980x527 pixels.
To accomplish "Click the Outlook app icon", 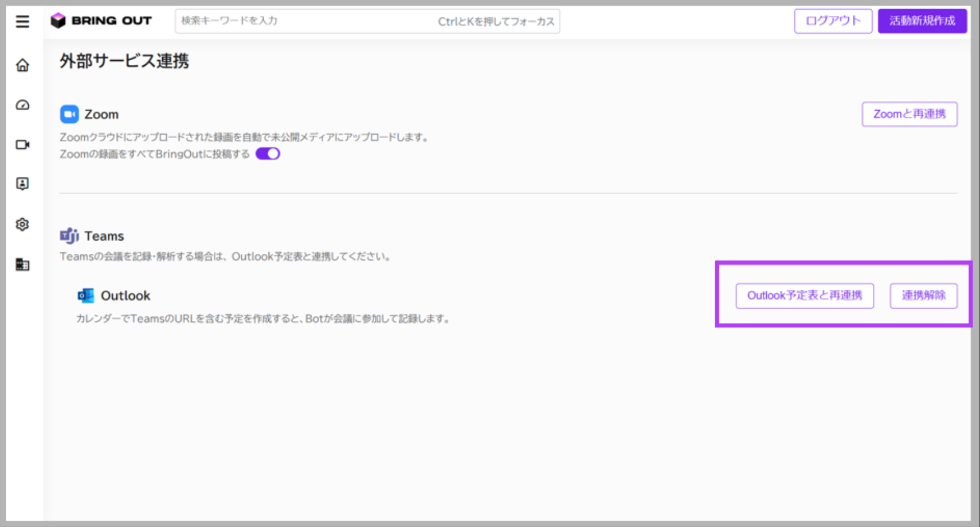I will point(86,296).
